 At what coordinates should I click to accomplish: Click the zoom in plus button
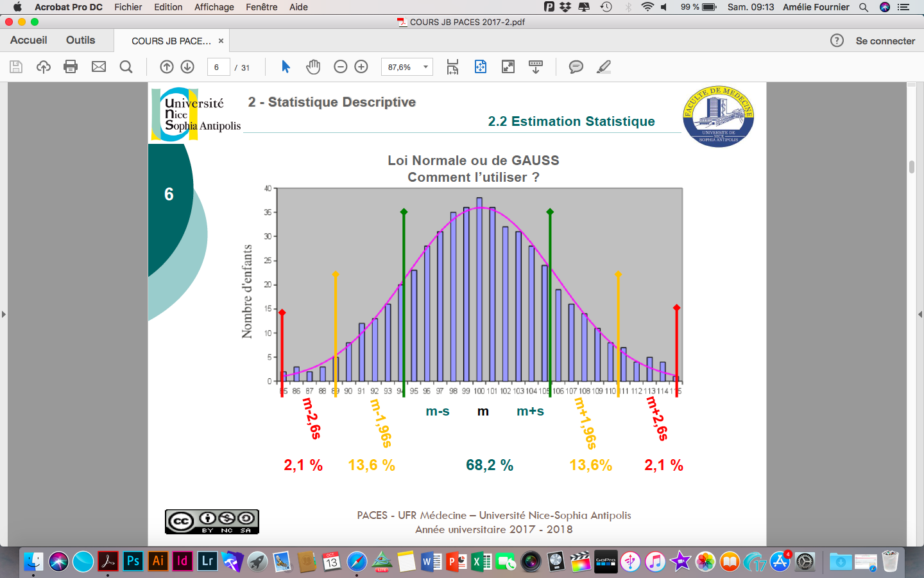[361, 67]
